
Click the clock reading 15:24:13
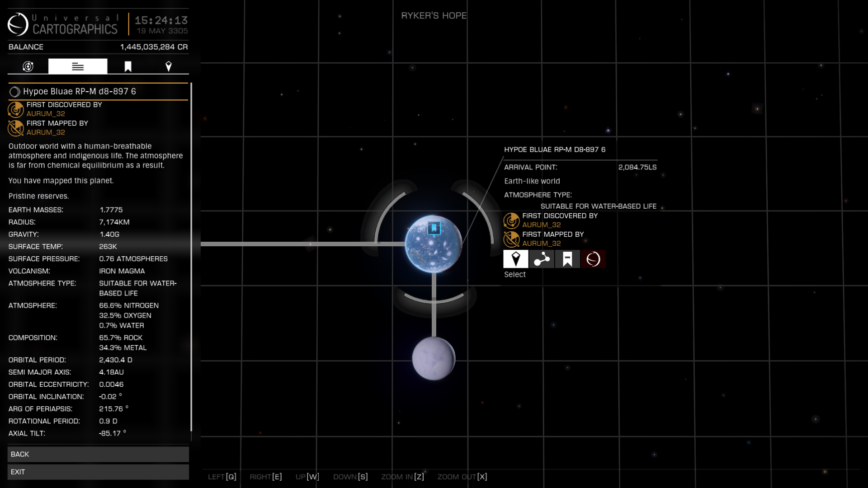click(x=161, y=20)
